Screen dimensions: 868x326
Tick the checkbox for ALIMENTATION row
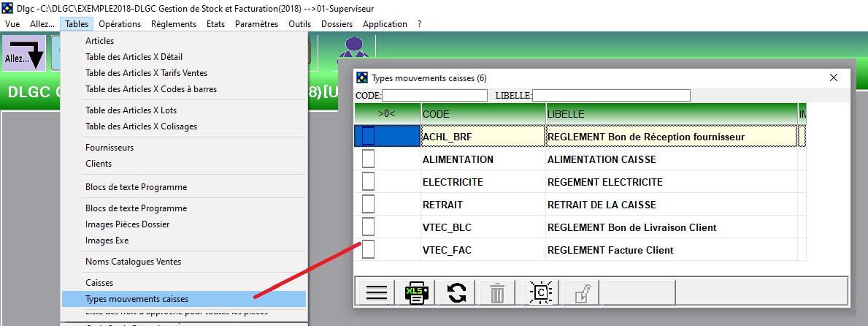tap(368, 159)
